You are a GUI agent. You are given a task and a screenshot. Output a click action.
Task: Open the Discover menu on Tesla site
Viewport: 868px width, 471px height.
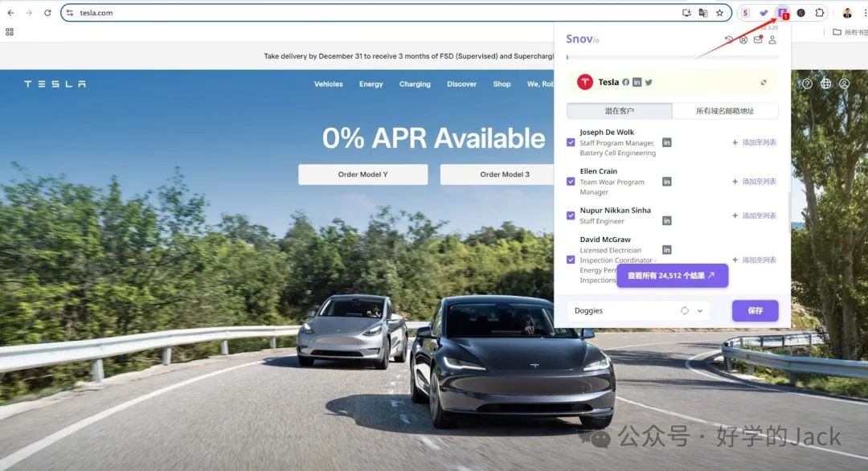tap(461, 84)
